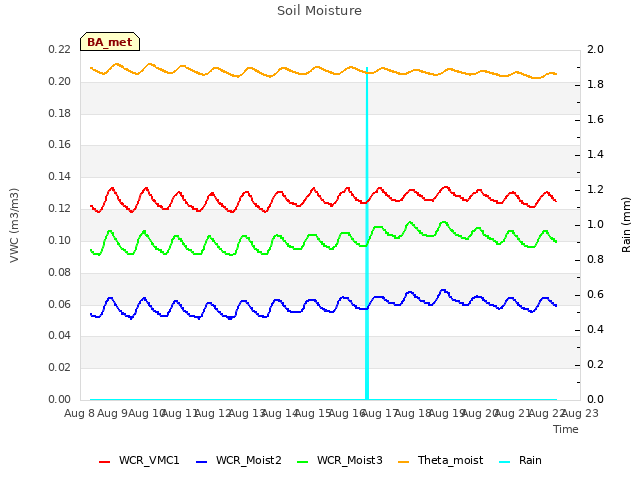
Task: Click the Aug 8 tick label
Action: tap(79, 413)
